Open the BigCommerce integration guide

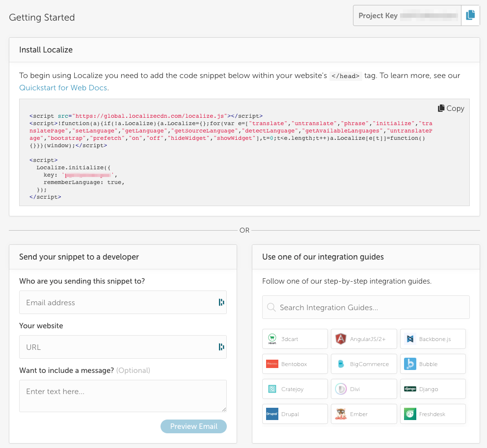pyautogui.click(x=364, y=364)
